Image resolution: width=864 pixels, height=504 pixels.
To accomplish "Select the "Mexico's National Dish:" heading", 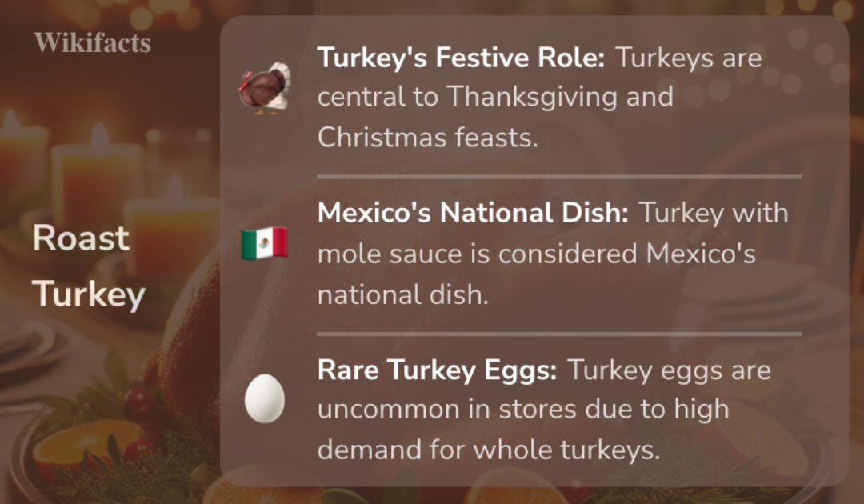I will pos(474,214).
